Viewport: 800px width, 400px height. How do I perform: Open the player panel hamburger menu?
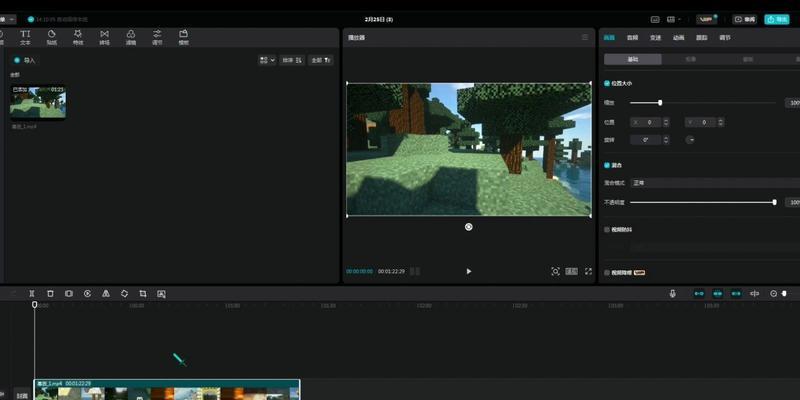(x=585, y=37)
